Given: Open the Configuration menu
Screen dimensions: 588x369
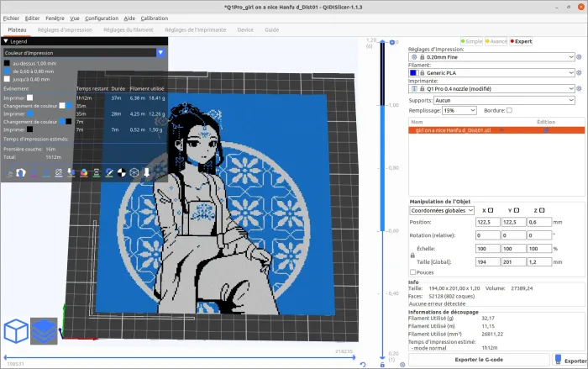Looking at the screenshot, I should [x=102, y=18].
